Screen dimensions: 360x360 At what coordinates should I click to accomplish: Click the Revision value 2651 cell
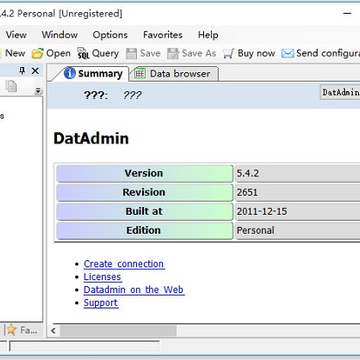tap(297, 192)
